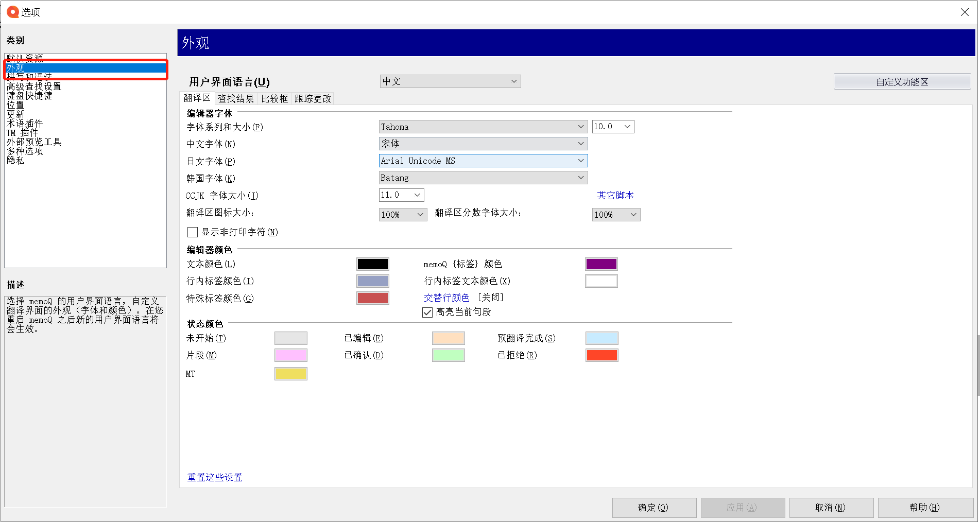Pick the 特殊标签颜色 red swatch

click(373, 298)
